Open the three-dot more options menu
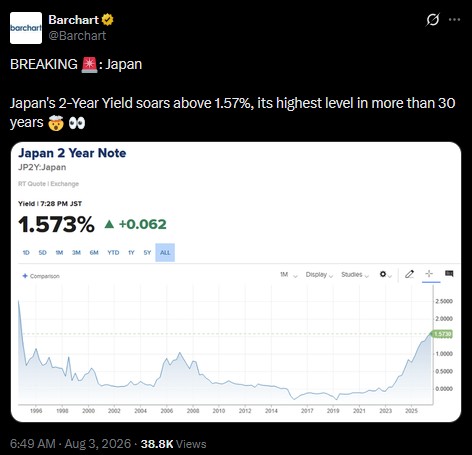The height and width of the screenshot is (455, 472). pyautogui.click(x=454, y=20)
